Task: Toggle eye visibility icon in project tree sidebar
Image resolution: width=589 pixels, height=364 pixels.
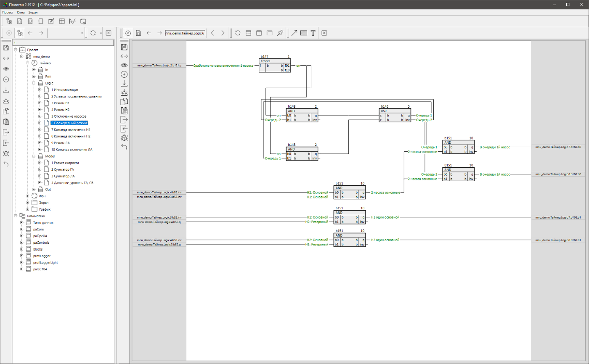Action: click(x=6, y=69)
